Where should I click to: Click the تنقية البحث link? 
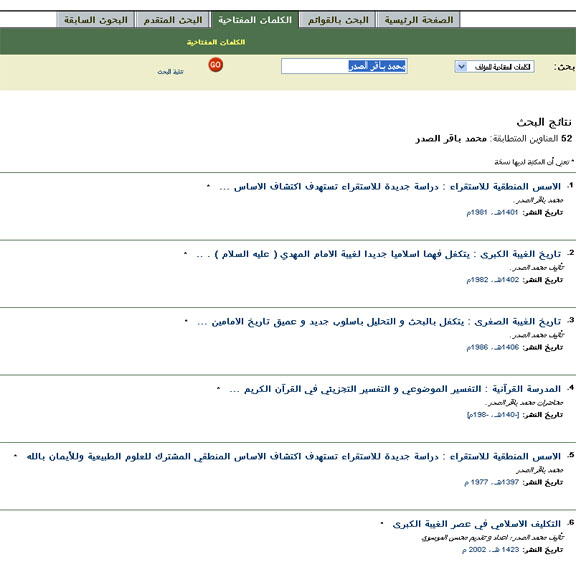[x=170, y=72]
